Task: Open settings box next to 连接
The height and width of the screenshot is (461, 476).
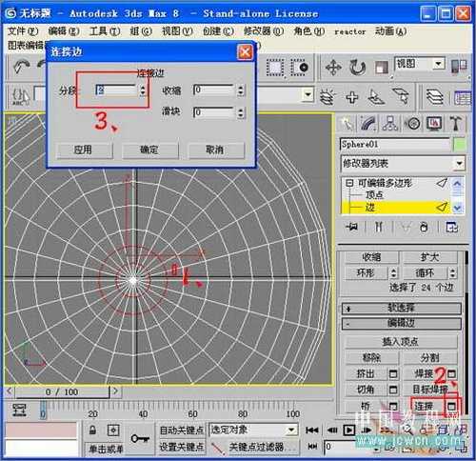Action: pyautogui.click(x=452, y=406)
